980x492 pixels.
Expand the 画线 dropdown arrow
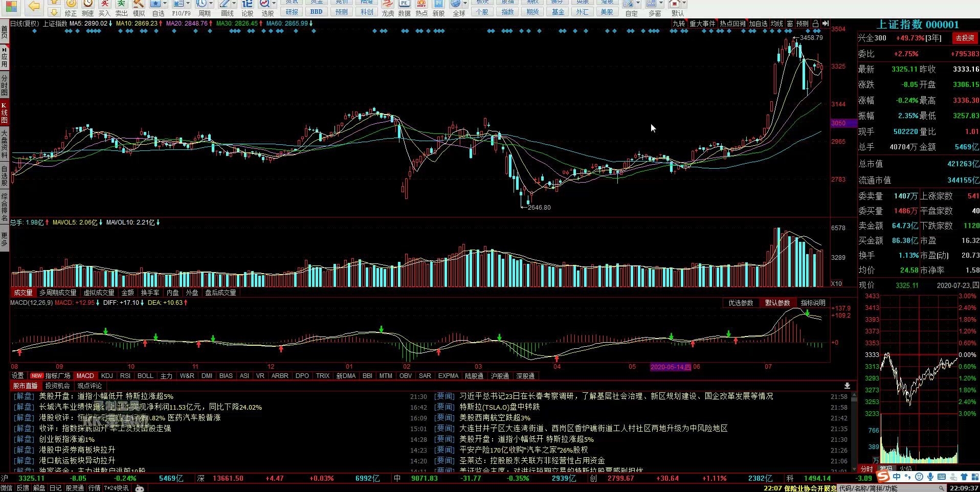234,4
